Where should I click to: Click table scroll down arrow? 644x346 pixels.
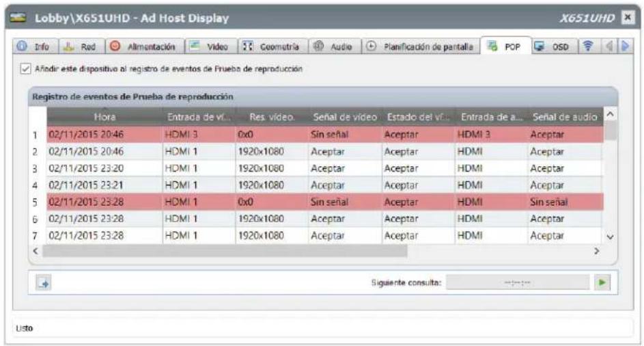[x=610, y=237]
